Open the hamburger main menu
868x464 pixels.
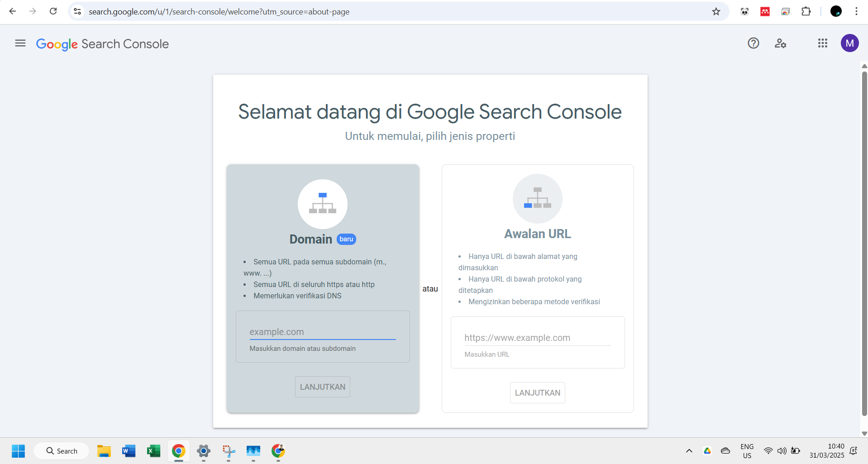20,43
